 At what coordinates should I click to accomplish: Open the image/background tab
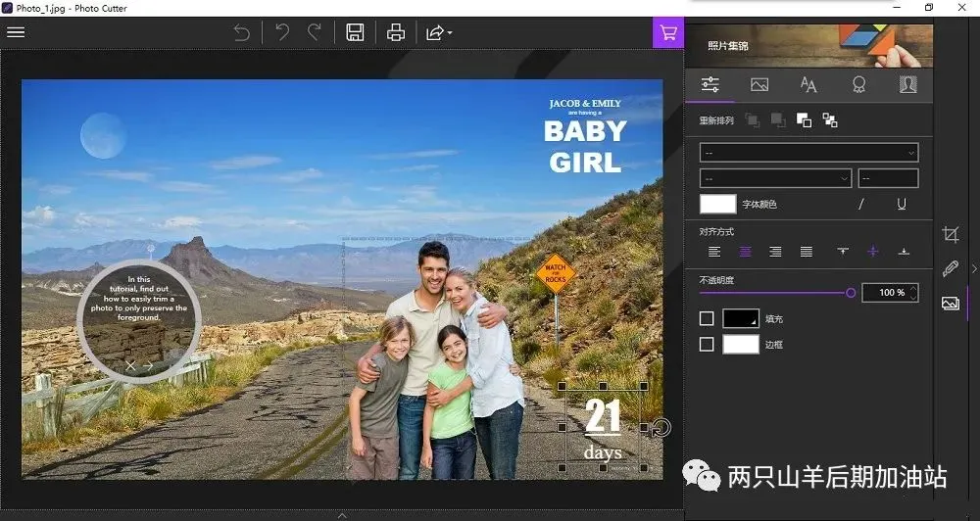click(759, 84)
